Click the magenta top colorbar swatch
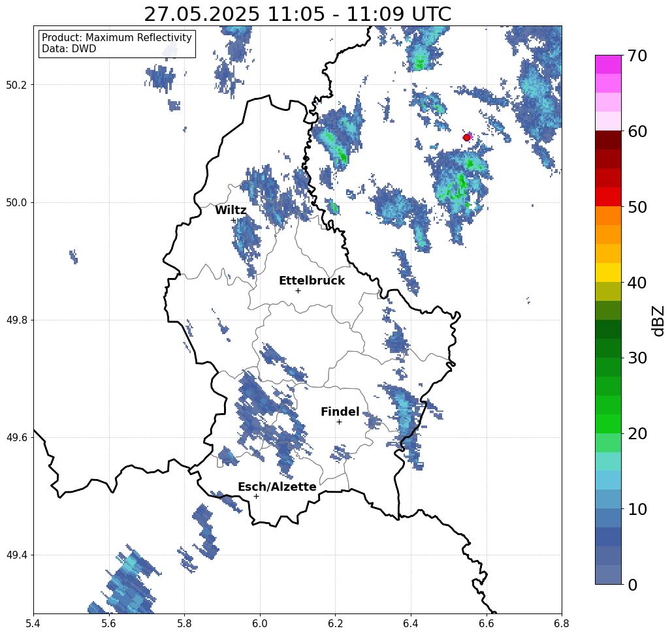The height and width of the screenshot is (635, 672). (x=608, y=65)
